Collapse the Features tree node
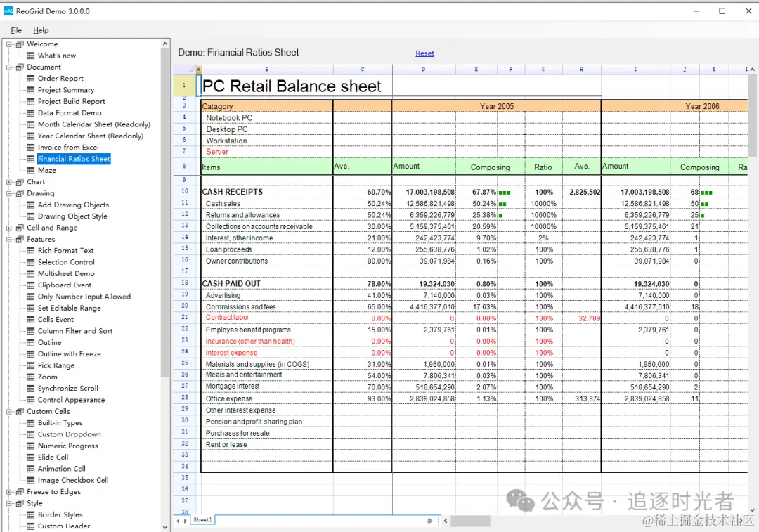Viewport: 759px width, 532px height. [x=9, y=240]
